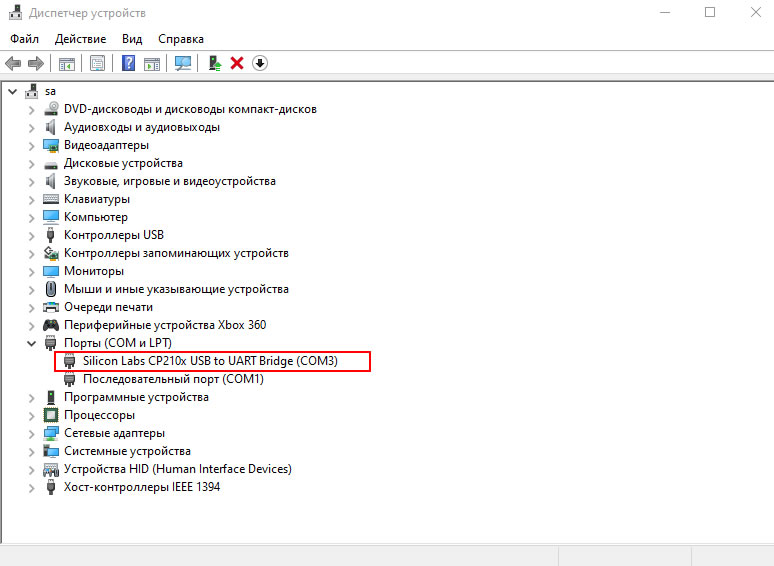Go back with the left arrow toolbar icon

13,63
